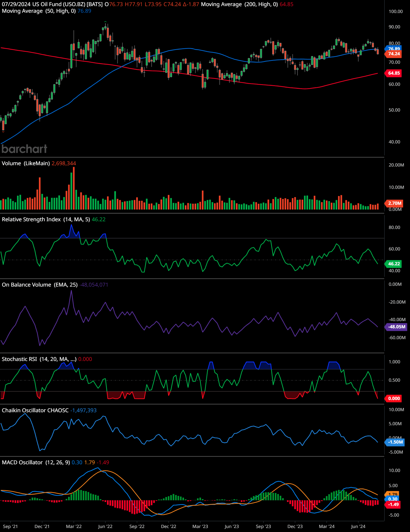Click the -48,054,071 OBV reading
The width and height of the screenshot is (410, 532).
pos(94,285)
